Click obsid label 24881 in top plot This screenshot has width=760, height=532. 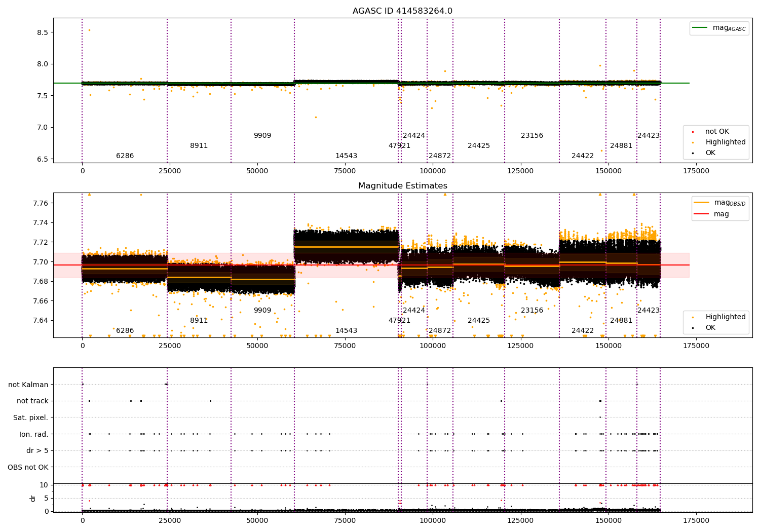[x=621, y=146]
